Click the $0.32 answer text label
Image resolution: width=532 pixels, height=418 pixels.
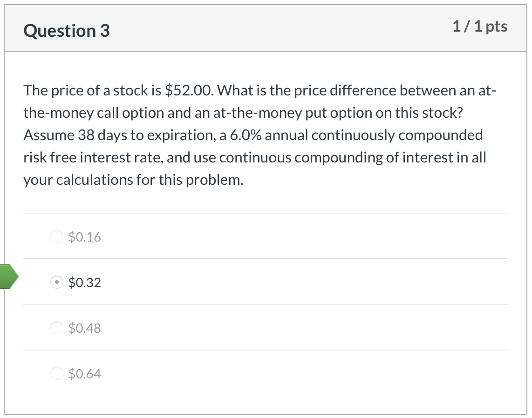pos(84,282)
